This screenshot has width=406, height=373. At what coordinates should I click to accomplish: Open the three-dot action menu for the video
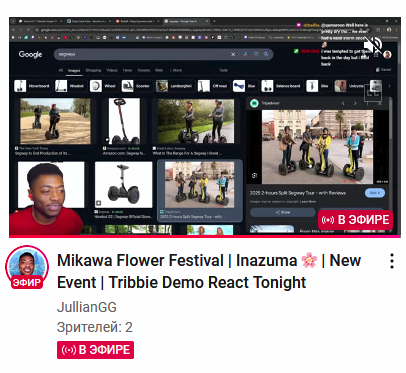(392, 261)
